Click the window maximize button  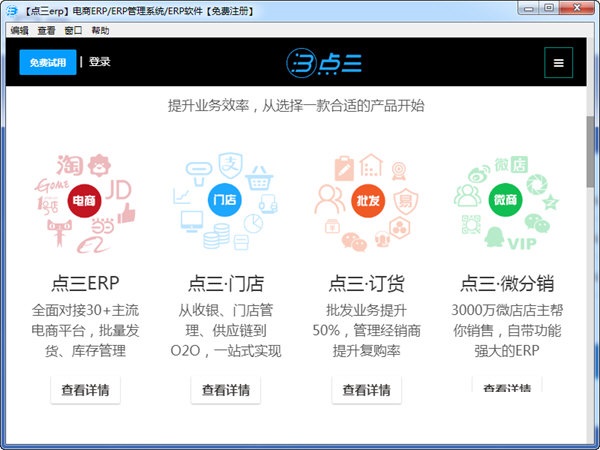(x=549, y=8)
